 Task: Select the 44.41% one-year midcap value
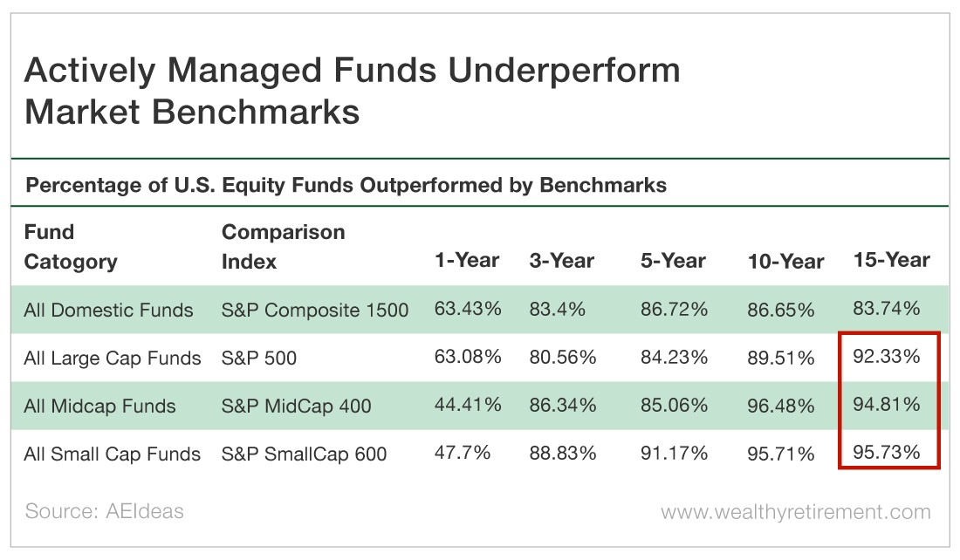point(468,405)
